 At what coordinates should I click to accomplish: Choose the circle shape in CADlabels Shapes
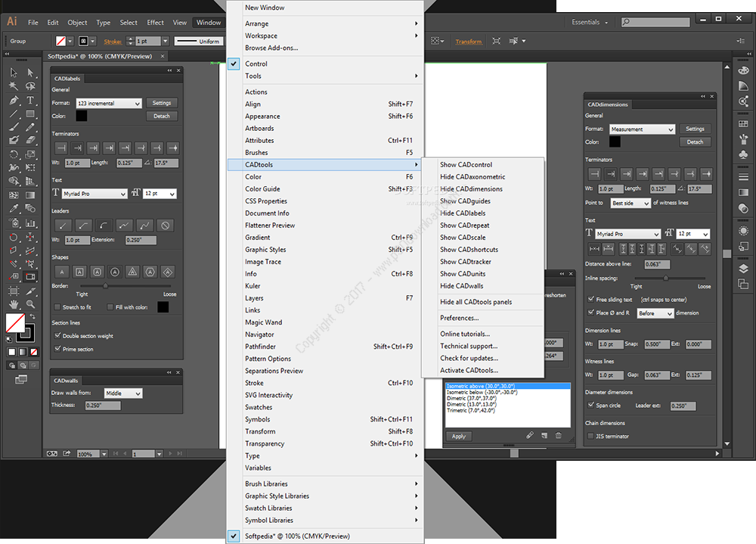click(x=115, y=272)
